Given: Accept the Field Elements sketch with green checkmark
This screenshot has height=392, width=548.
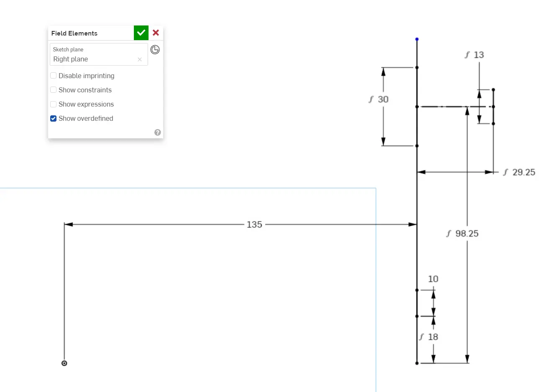Looking at the screenshot, I should pyautogui.click(x=141, y=33).
